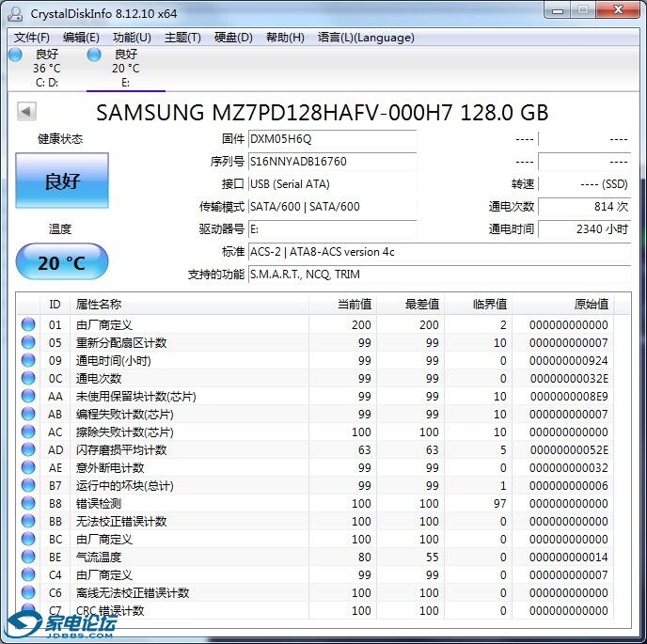Viewport: 647px width, 644px height.
Task: Click the power-on hours value 2340 小时
Action: pos(585,229)
